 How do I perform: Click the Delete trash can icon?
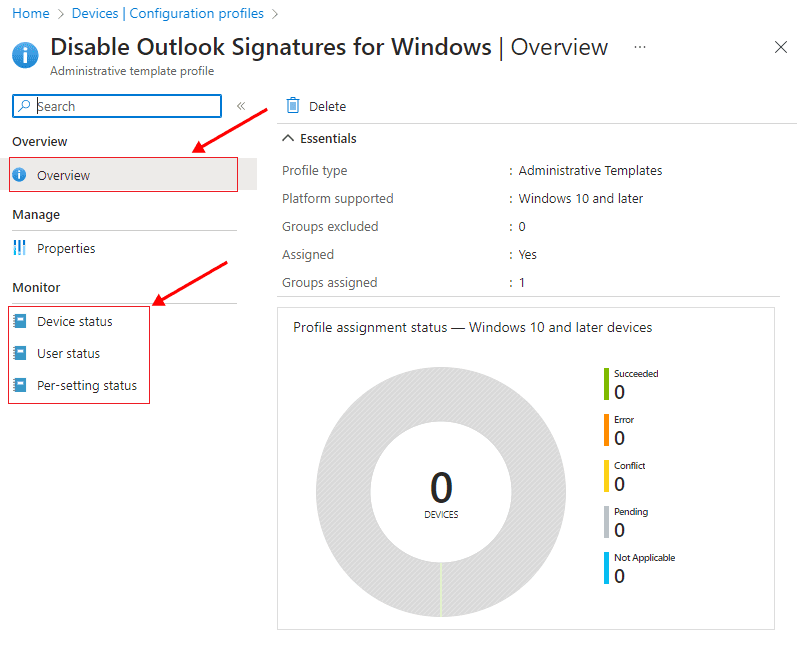click(x=293, y=106)
